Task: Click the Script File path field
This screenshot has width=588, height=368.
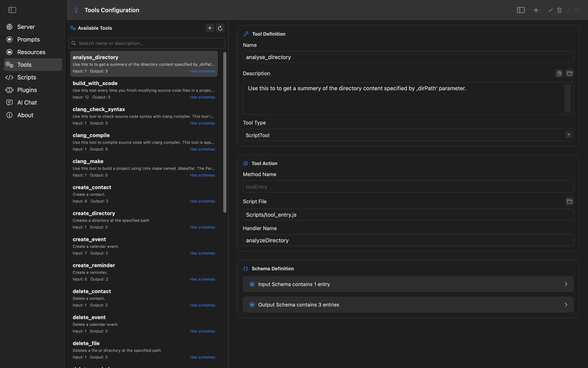Action: coord(408,215)
